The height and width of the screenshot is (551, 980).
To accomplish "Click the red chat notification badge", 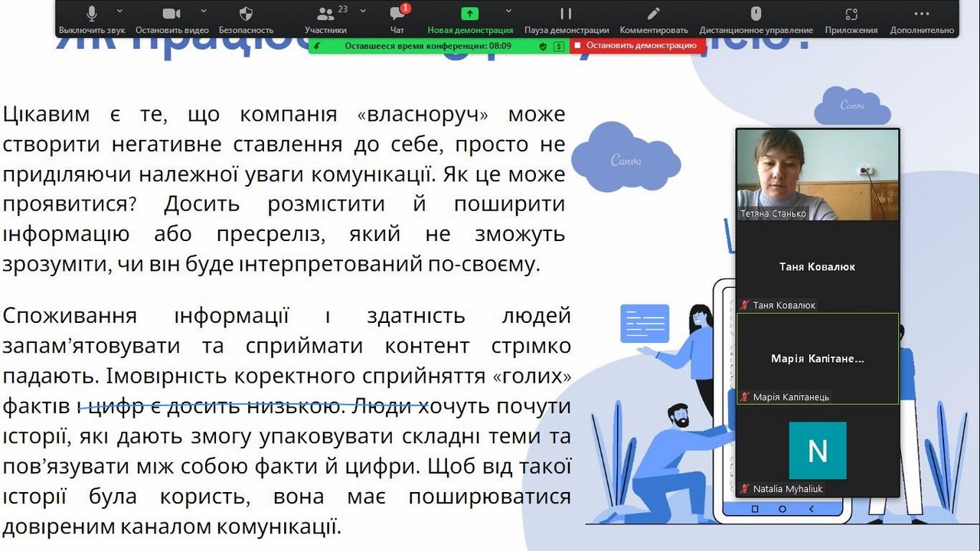I will (405, 8).
